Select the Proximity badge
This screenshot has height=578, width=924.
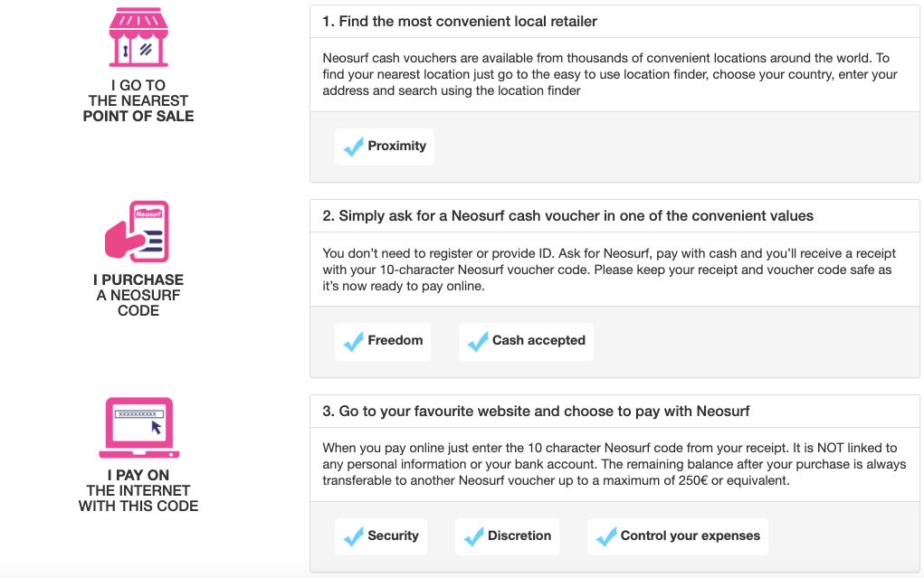[x=385, y=147]
